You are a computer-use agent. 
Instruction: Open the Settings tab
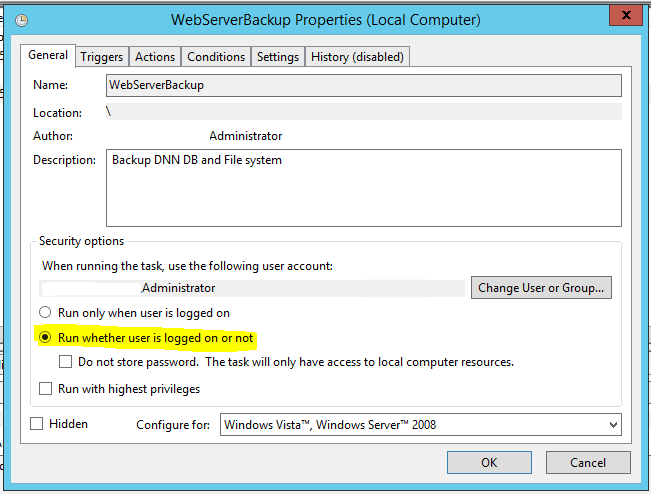click(x=278, y=57)
